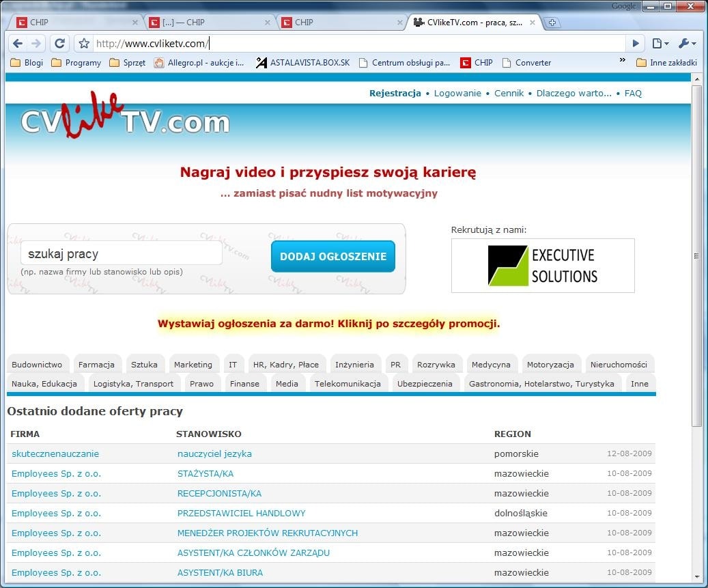Select the PR category tab
Viewport: 708px width, 588px height.
pos(395,365)
